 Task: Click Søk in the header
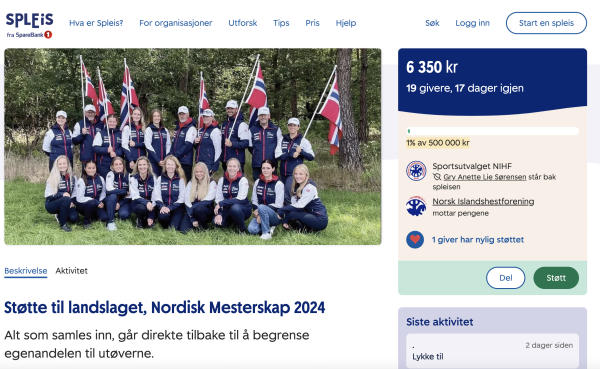(x=432, y=23)
